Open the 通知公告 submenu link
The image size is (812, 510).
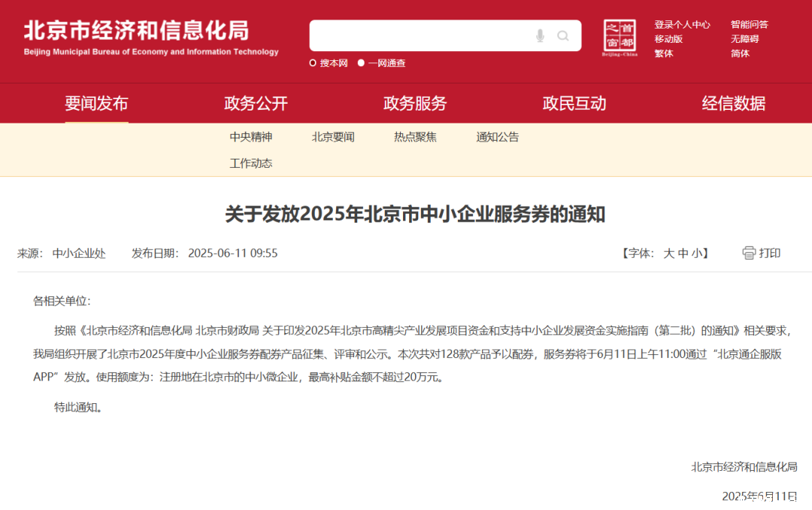(x=498, y=137)
